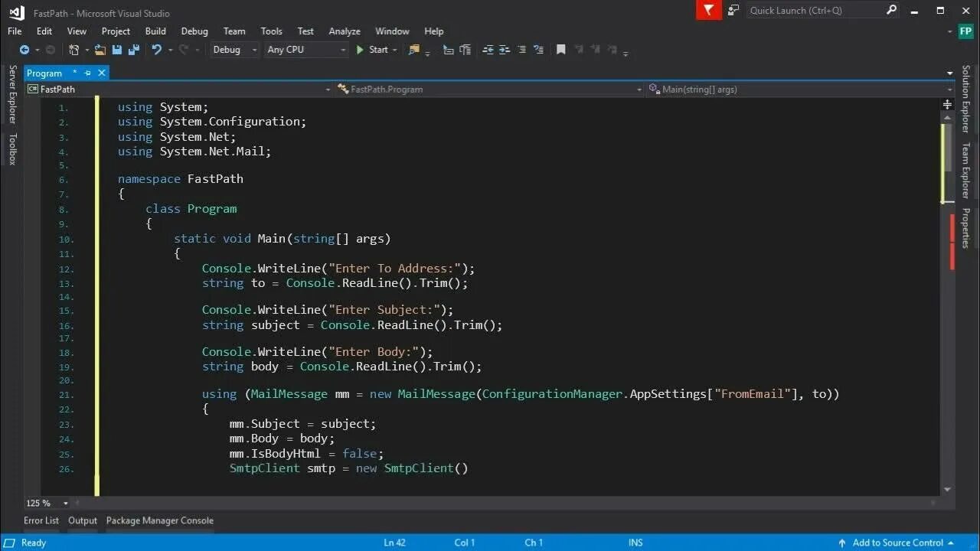
Task: Open the FastPath.Program type dropdown
Action: [489, 90]
